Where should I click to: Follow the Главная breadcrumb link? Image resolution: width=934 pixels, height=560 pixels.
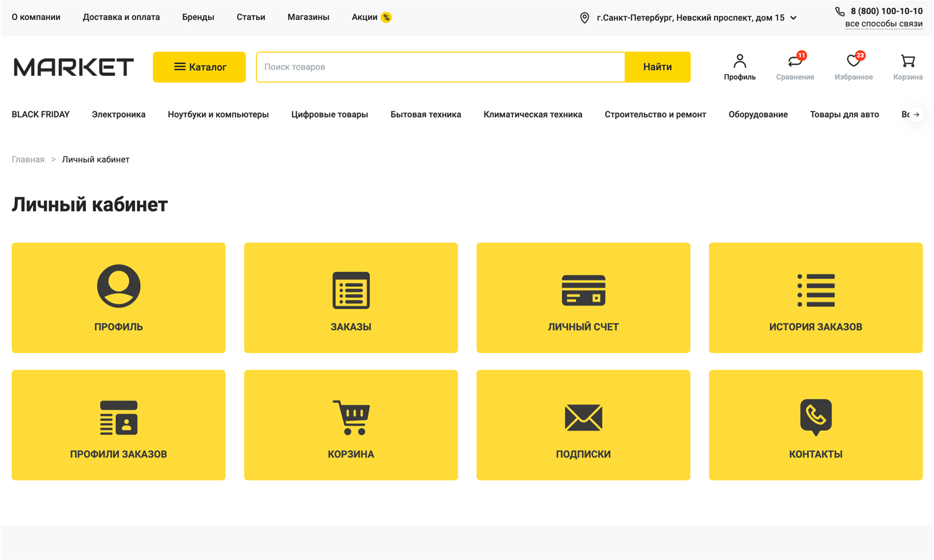[x=28, y=160]
